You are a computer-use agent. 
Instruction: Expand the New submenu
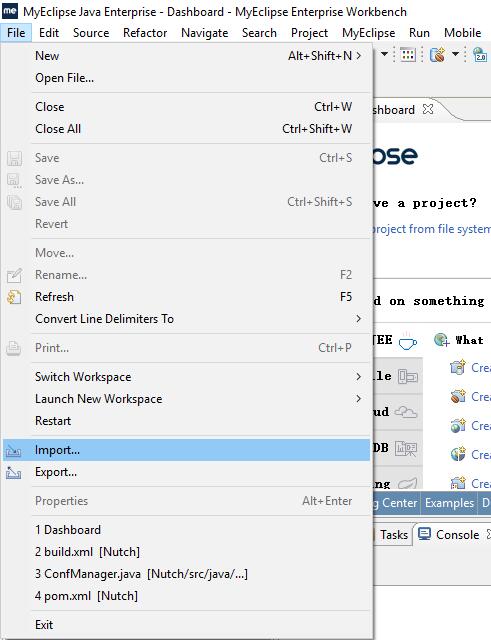click(187, 56)
